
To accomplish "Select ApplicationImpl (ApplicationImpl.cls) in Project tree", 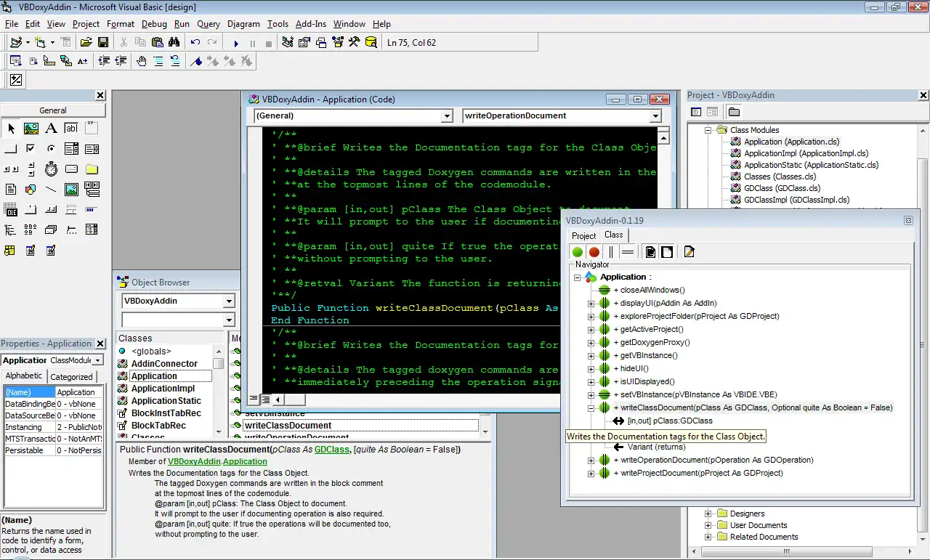I will (x=806, y=153).
